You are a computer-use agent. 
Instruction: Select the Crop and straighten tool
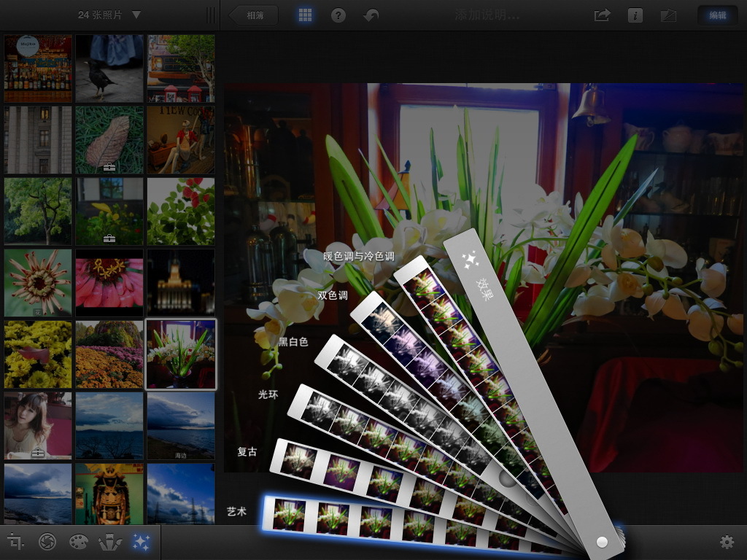(x=16, y=542)
